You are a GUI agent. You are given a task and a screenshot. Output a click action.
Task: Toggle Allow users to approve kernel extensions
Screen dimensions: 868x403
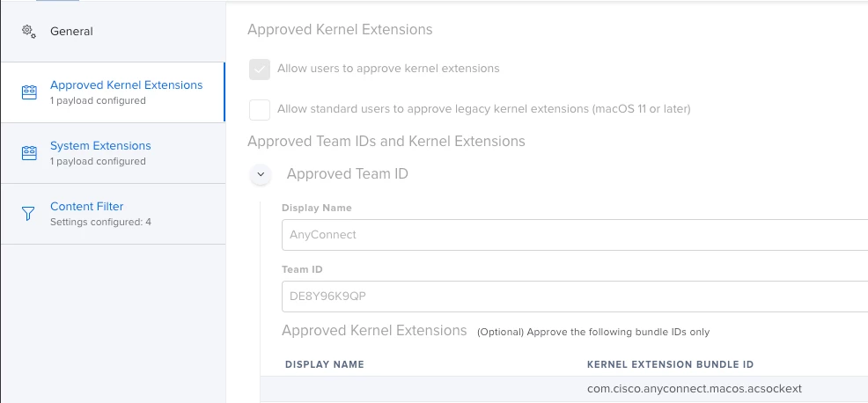[260, 70]
